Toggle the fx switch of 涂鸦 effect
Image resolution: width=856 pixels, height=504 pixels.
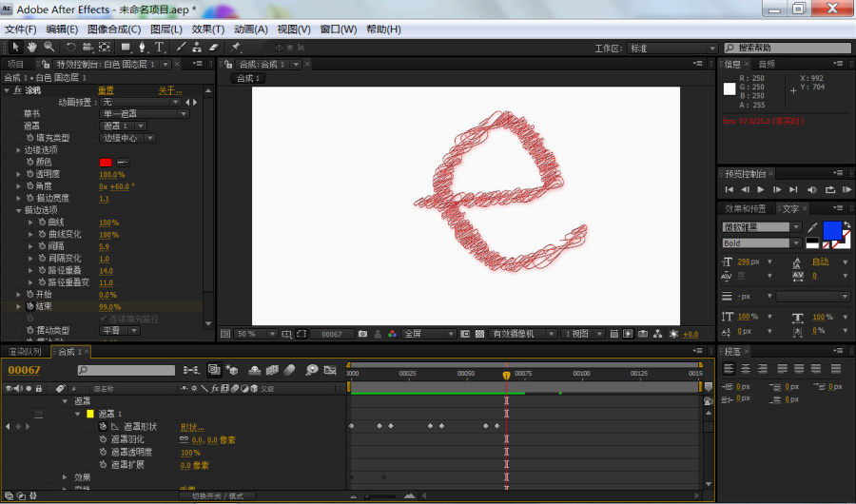[17, 90]
